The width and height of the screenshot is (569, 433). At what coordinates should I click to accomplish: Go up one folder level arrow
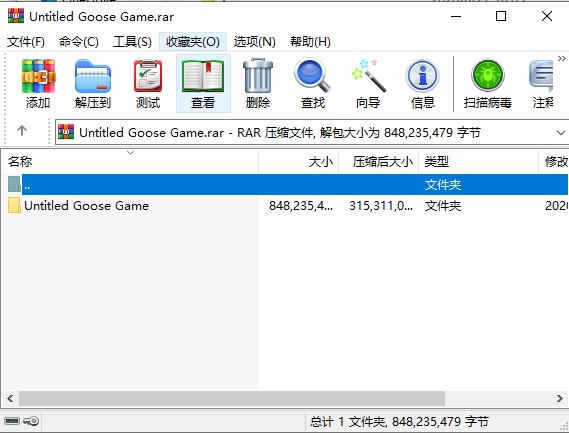click(x=22, y=130)
